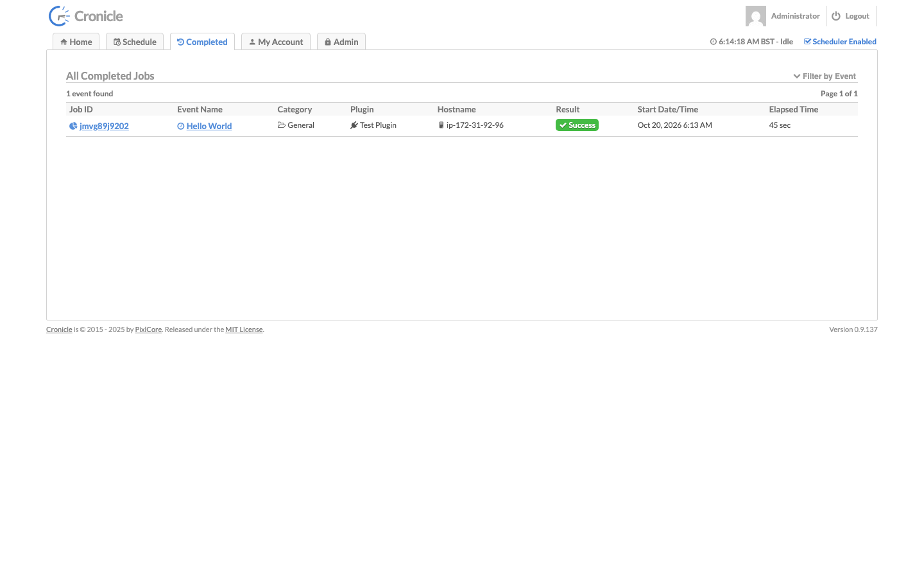The width and height of the screenshot is (924, 578).
Task: Click the Oct 20, 2026 6:13 AM cell
Action: (675, 125)
